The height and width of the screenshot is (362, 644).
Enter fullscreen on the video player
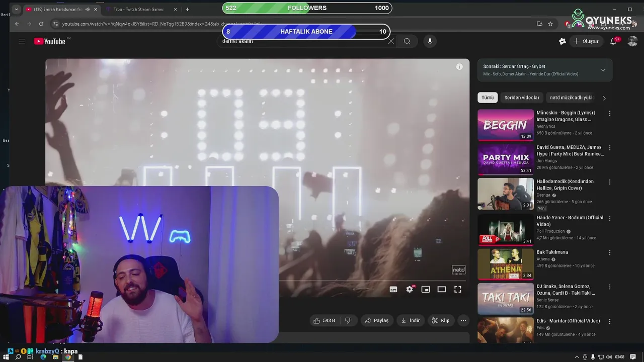[458, 289]
